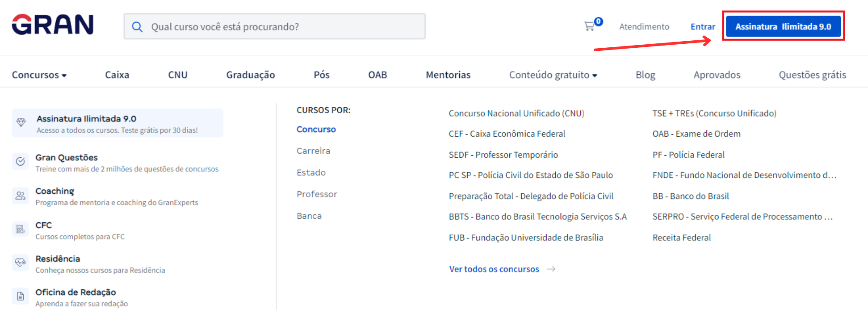Open Ver todos os concursos link
This screenshot has width=868, height=326.
coord(494,269)
